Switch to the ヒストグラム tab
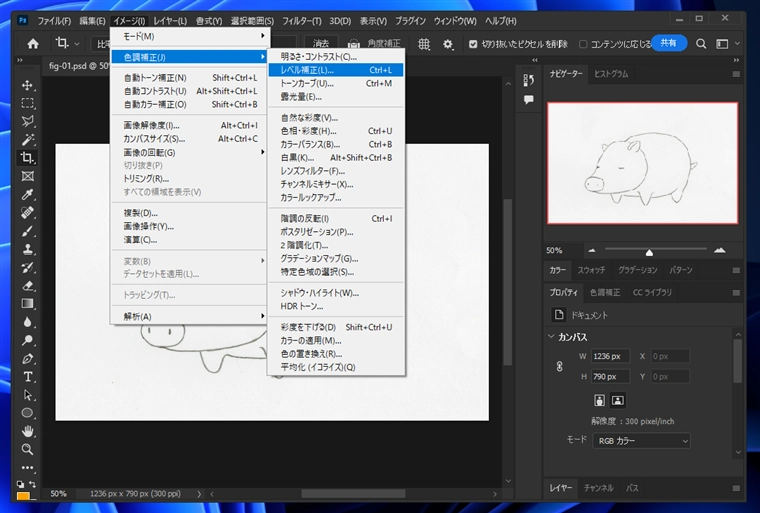This screenshot has width=760, height=513. pyautogui.click(x=611, y=74)
